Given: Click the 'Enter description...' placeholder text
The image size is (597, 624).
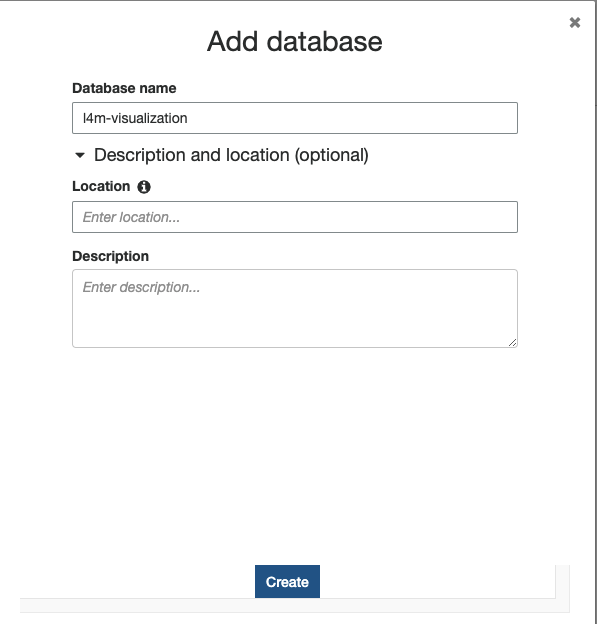Looking at the screenshot, I should pos(141,287).
